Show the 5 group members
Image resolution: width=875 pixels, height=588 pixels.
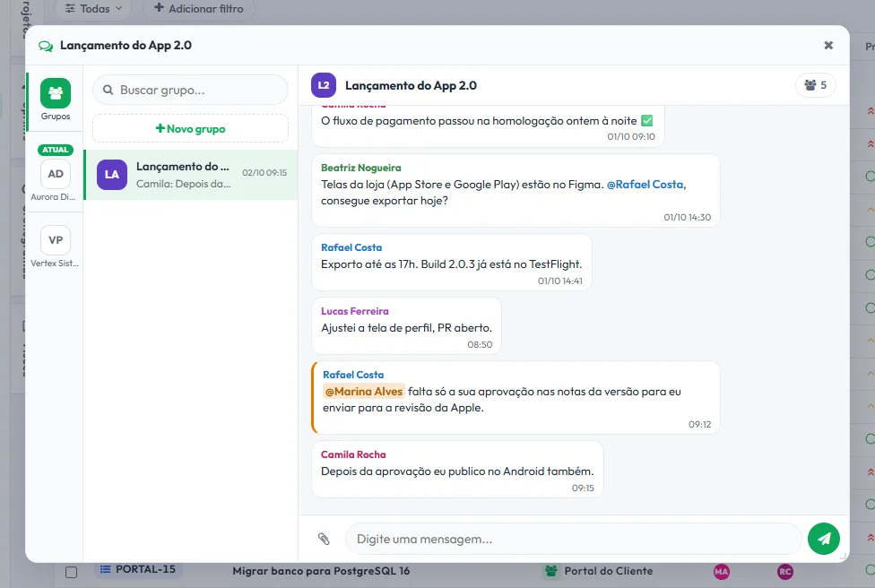pyautogui.click(x=815, y=85)
